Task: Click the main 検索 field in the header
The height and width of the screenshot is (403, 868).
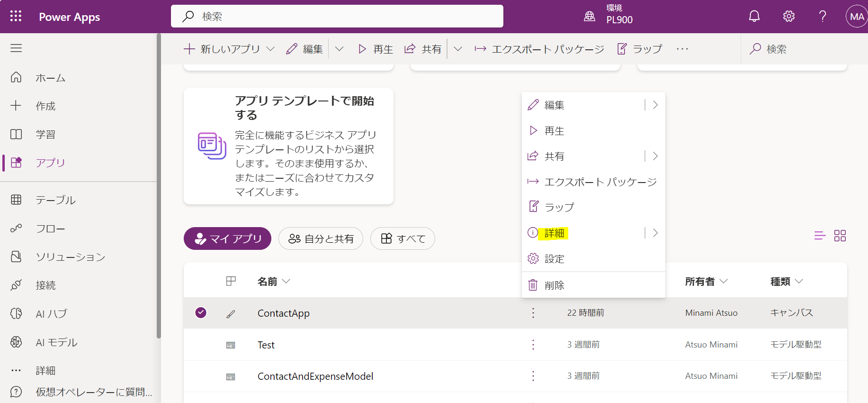Action: [x=337, y=16]
